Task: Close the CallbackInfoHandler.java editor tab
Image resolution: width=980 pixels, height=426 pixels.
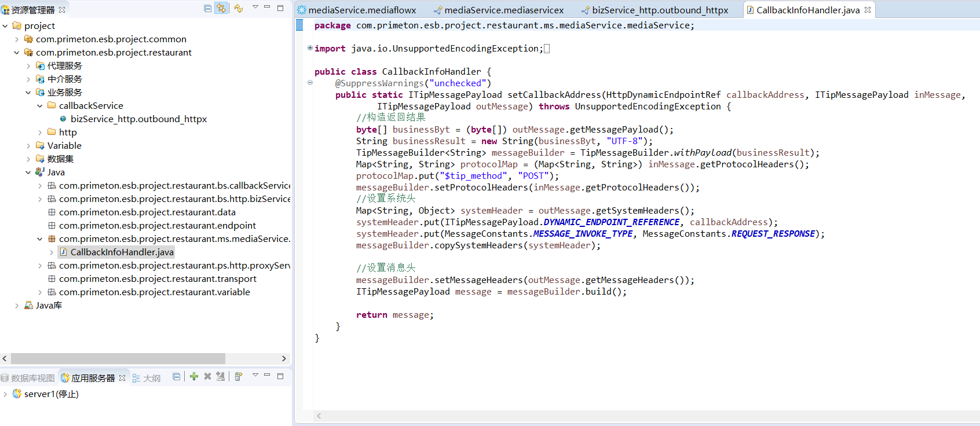Action: (868, 10)
